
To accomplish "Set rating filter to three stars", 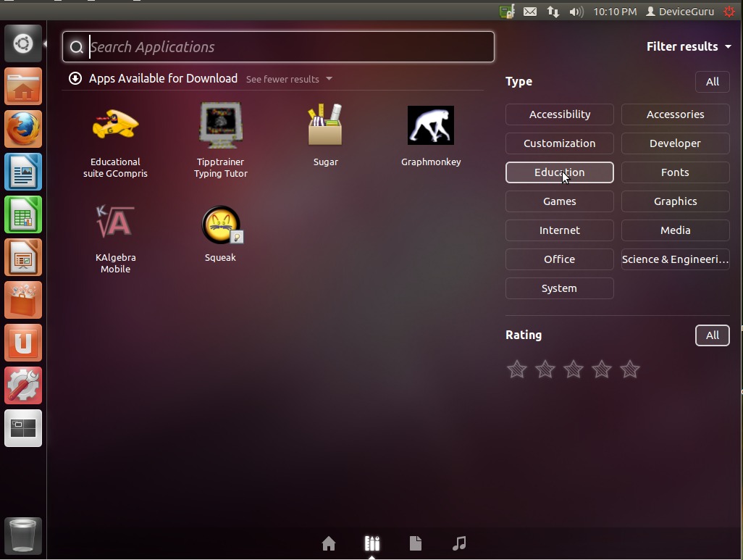I will pyautogui.click(x=574, y=369).
